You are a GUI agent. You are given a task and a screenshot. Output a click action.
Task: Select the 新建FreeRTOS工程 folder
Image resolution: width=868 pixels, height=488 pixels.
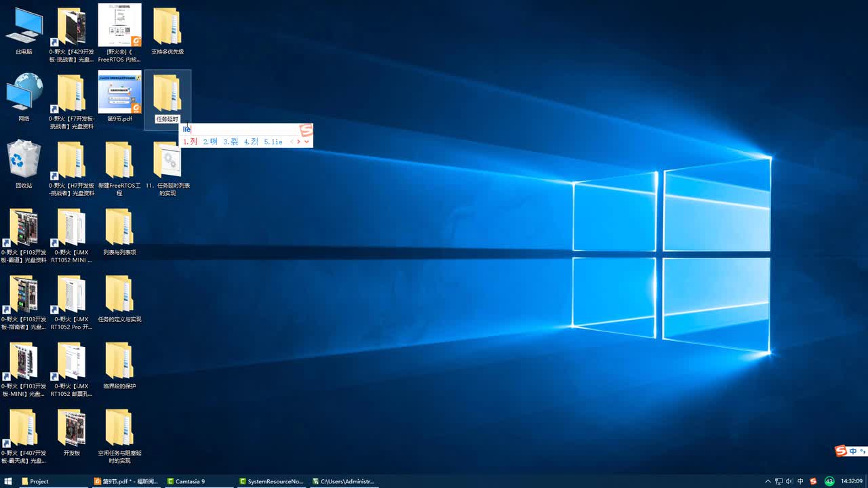(119, 168)
